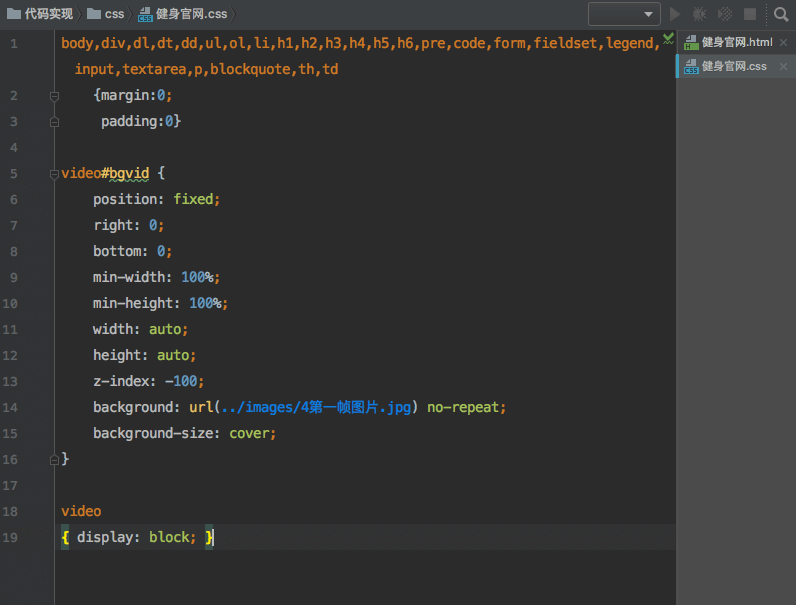The height and width of the screenshot is (605, 796).
Task: Start debugging with the bug icon
Action: (700, 14)
